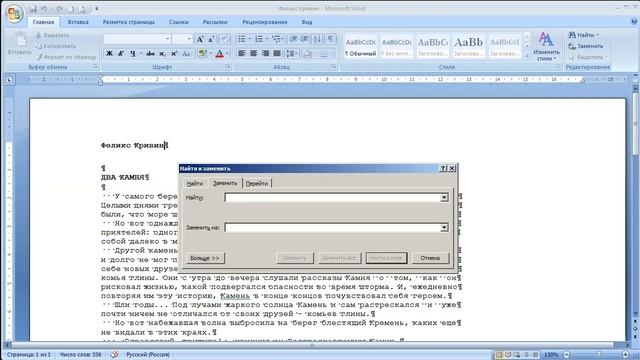Toggle show paragraph marks (¶) button
This screenshot has height=360, width=640.
pyautogui.click(x=330, y=39)
